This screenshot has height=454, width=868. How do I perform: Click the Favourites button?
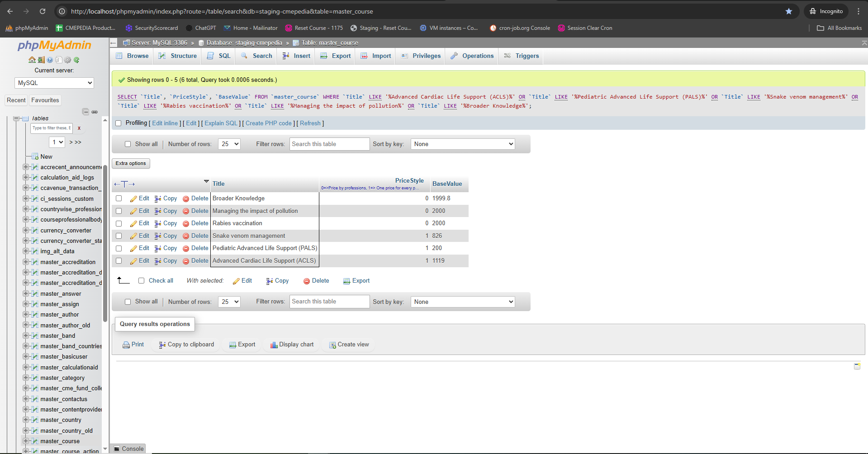pos(45,100)
